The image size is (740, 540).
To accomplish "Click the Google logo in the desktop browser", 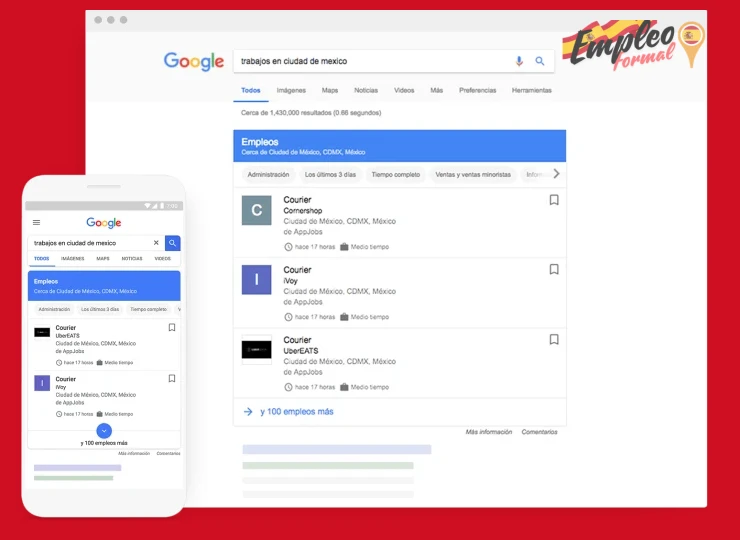I will [x=194, y=61].
